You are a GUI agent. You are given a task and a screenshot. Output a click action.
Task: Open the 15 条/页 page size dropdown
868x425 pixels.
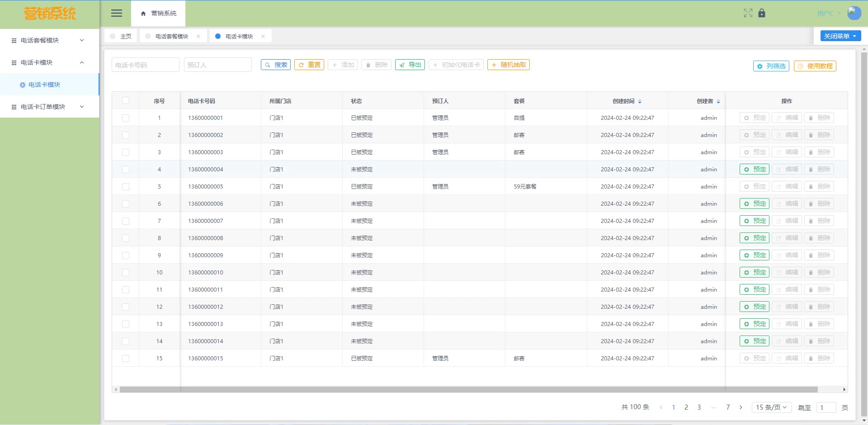771,407
